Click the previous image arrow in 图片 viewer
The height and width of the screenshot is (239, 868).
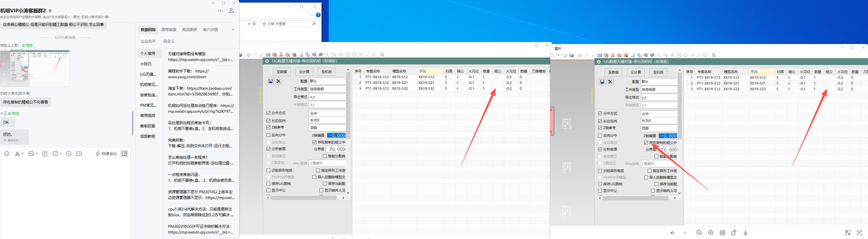(673, 232)
